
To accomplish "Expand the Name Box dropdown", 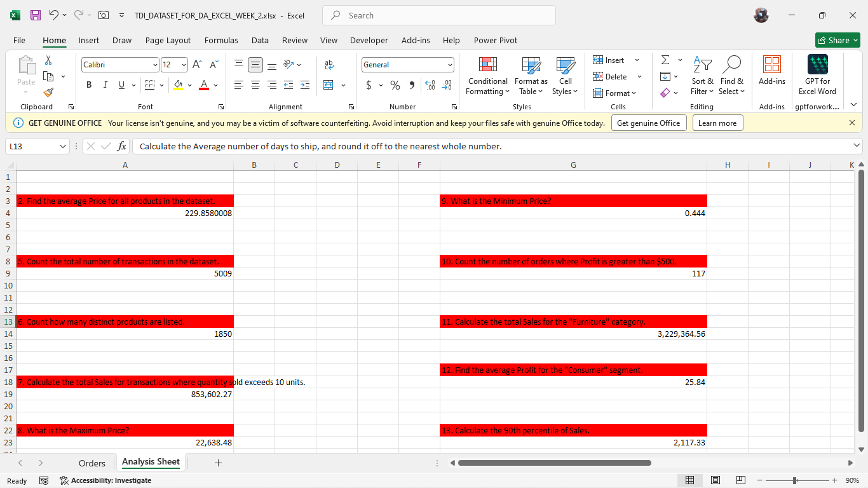I will click(62, 146).
